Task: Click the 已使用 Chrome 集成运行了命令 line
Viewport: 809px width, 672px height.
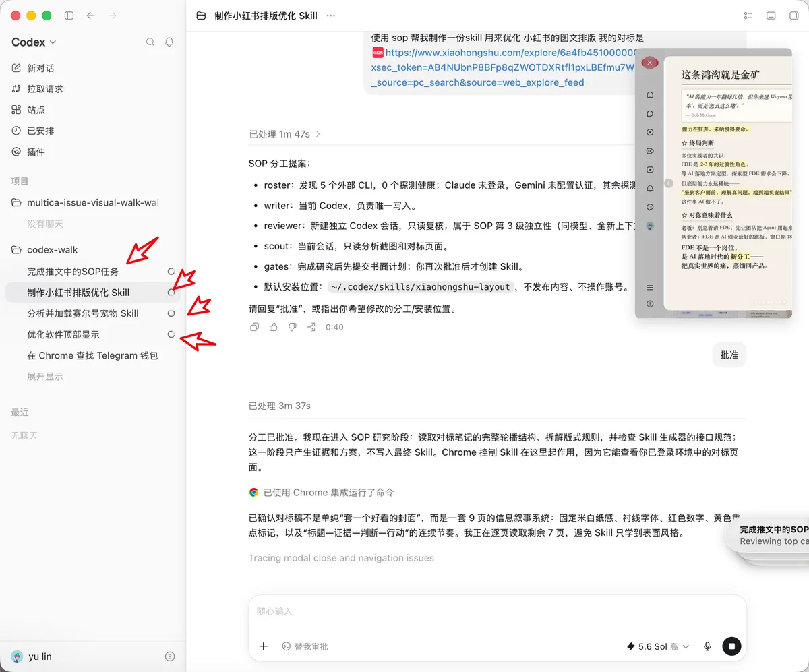Action: coord(322,493)
